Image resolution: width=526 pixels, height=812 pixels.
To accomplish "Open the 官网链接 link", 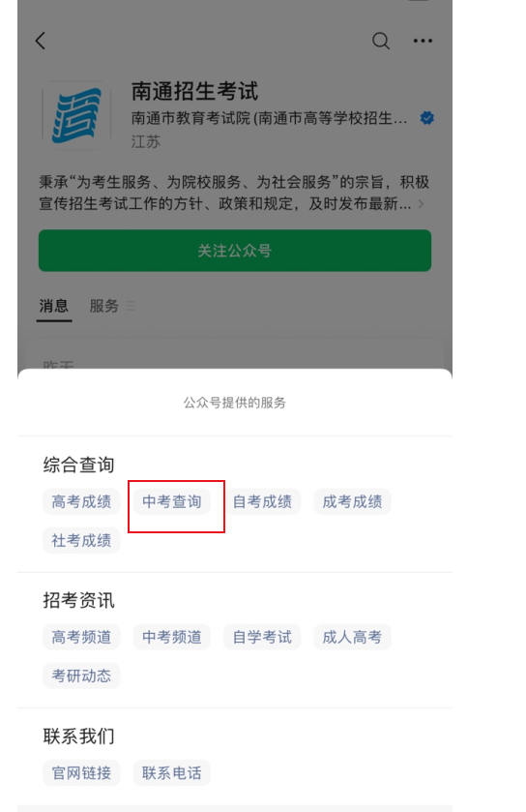I will coord(81,772).
